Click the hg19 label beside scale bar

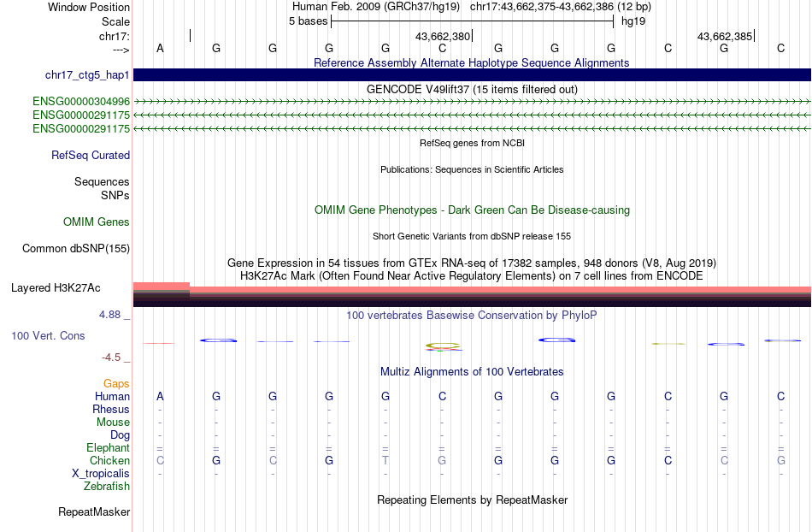[633, 21]
